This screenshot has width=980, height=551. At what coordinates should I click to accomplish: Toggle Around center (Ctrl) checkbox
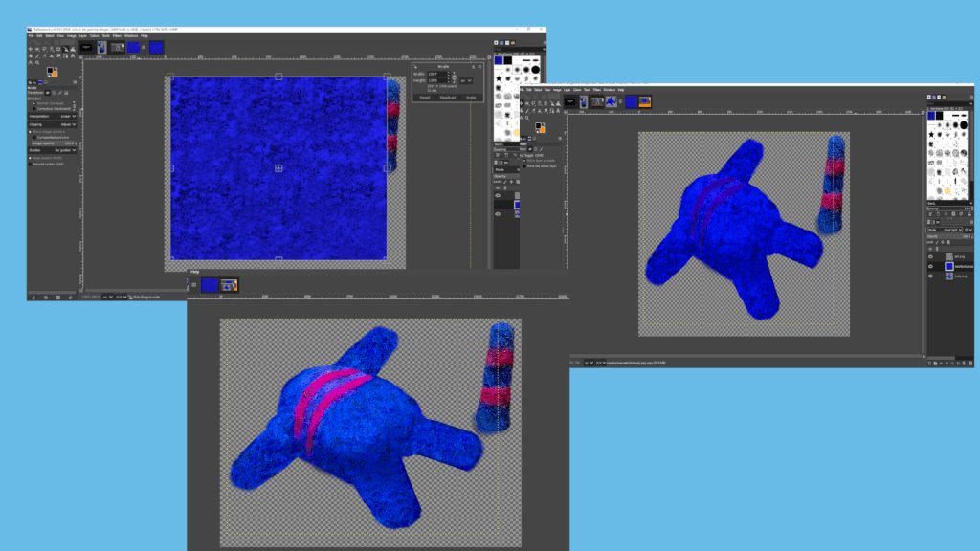click(x=30, y=164)
